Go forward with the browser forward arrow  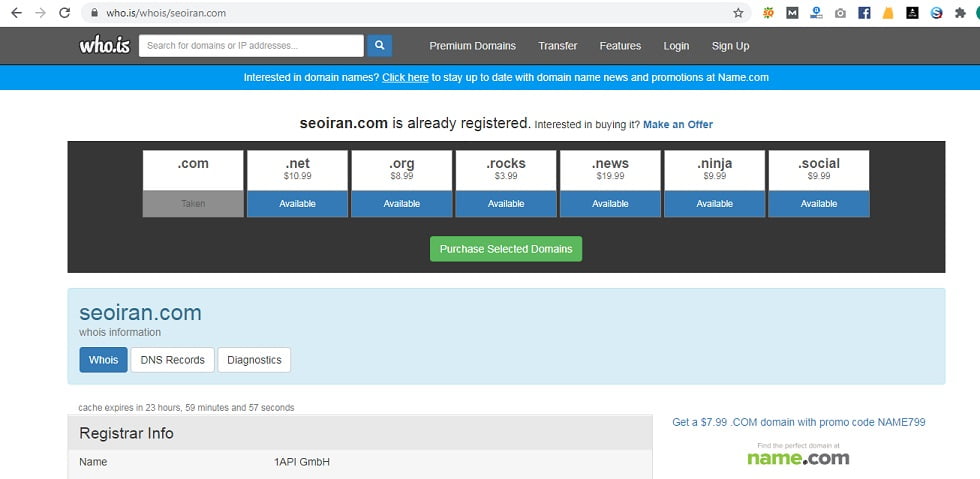click(41, 13)
